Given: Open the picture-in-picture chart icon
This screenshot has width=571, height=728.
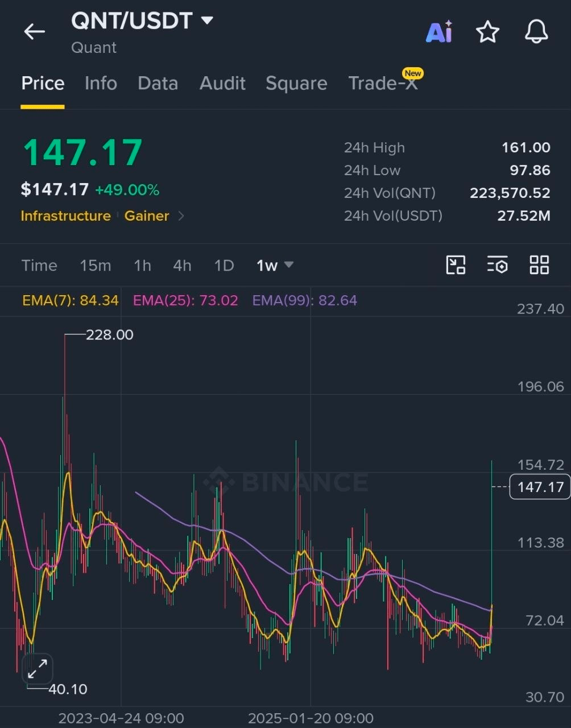Looking at the screenshot, I should (456, 265).
